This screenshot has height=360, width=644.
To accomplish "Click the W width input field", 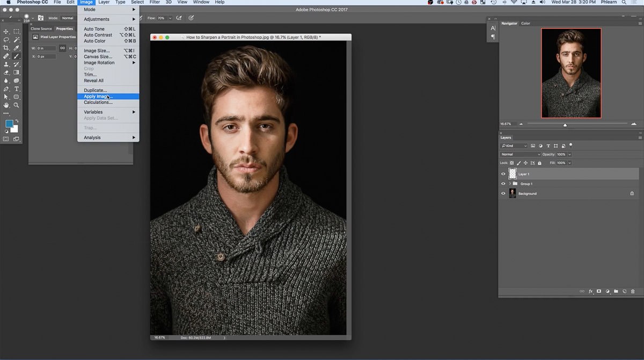I will click(x=46, y=48).
